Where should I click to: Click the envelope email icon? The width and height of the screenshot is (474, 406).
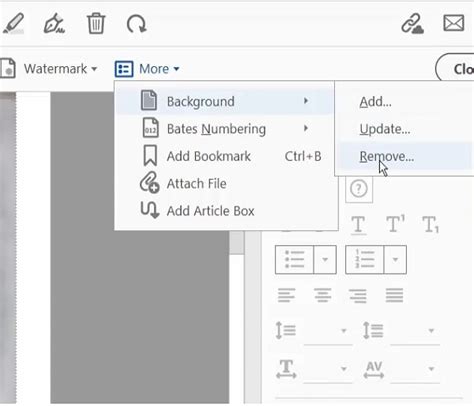454,23
